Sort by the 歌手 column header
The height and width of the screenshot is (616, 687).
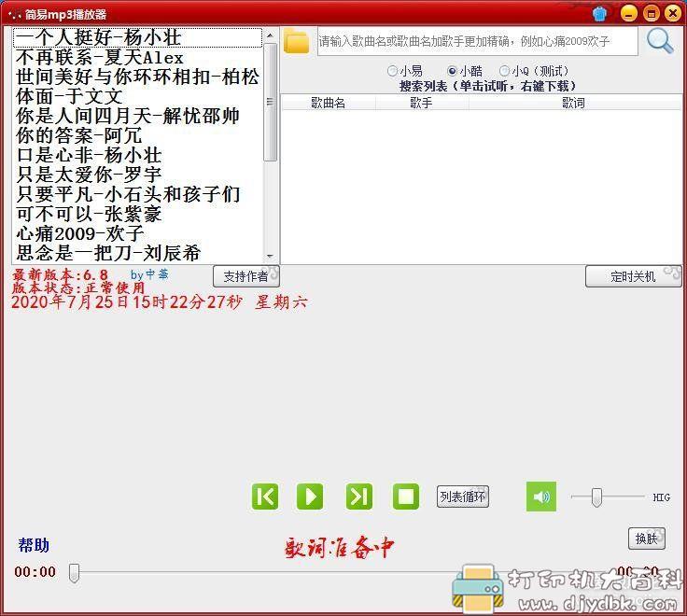click(422, 103)
